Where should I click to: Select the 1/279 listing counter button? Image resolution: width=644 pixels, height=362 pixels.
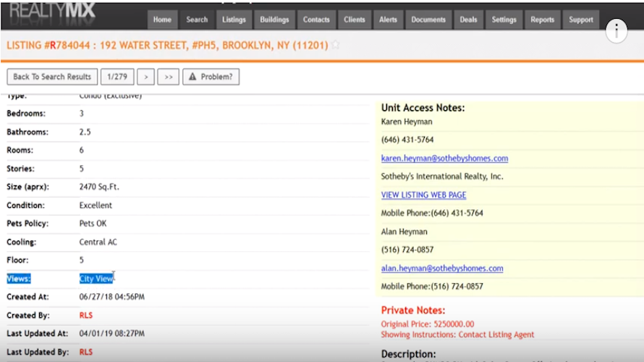117,77
